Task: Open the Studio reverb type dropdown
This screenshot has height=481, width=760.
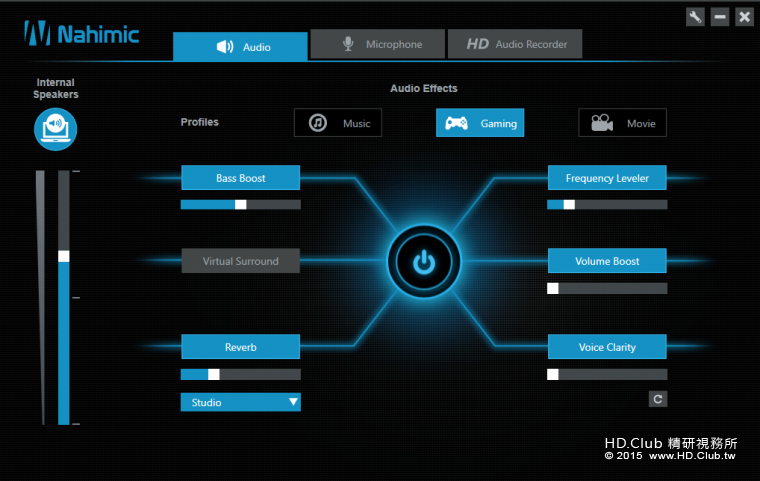Action: [240, 402]
